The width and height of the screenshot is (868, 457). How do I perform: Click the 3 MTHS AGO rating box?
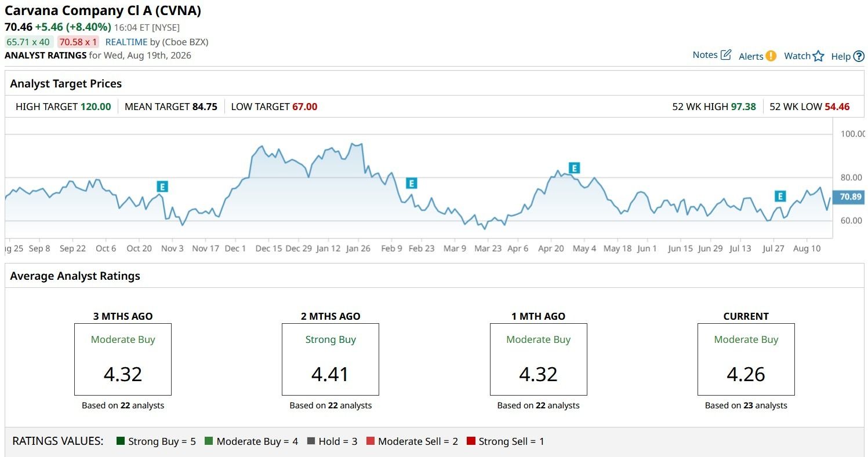pyautogui.click(x=123, y=359)
